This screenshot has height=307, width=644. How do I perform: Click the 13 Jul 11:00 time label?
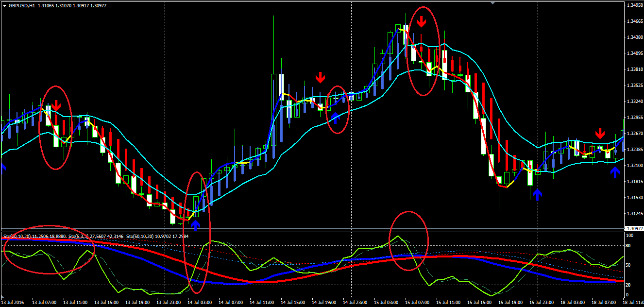(76, 303)
